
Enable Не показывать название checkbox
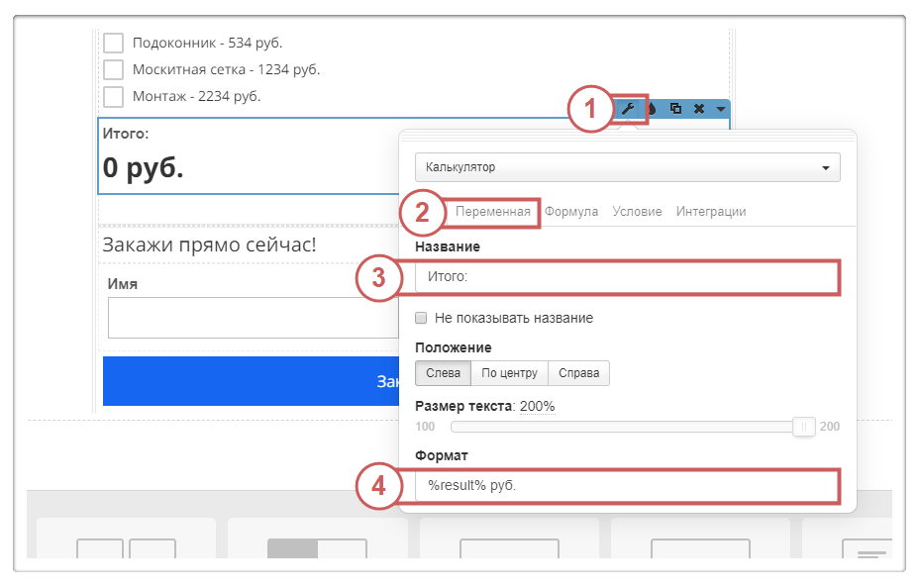pyautogui.click(x=421, y=318)
